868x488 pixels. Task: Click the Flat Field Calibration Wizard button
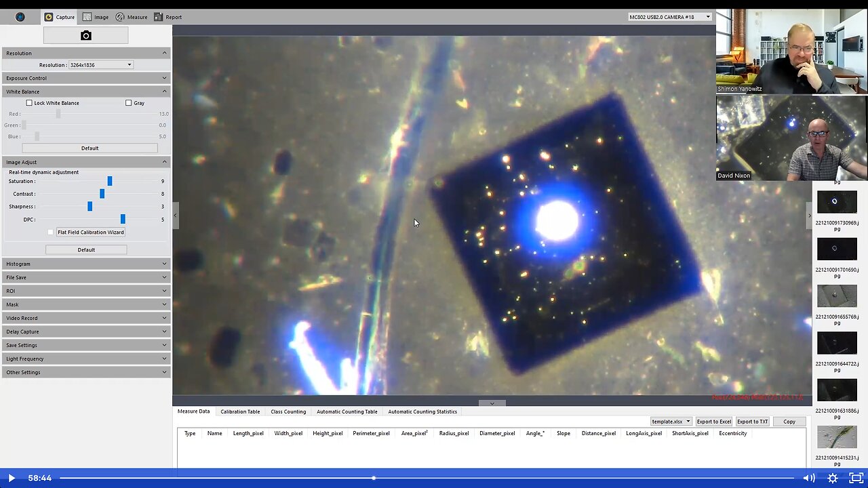(91, 232)
